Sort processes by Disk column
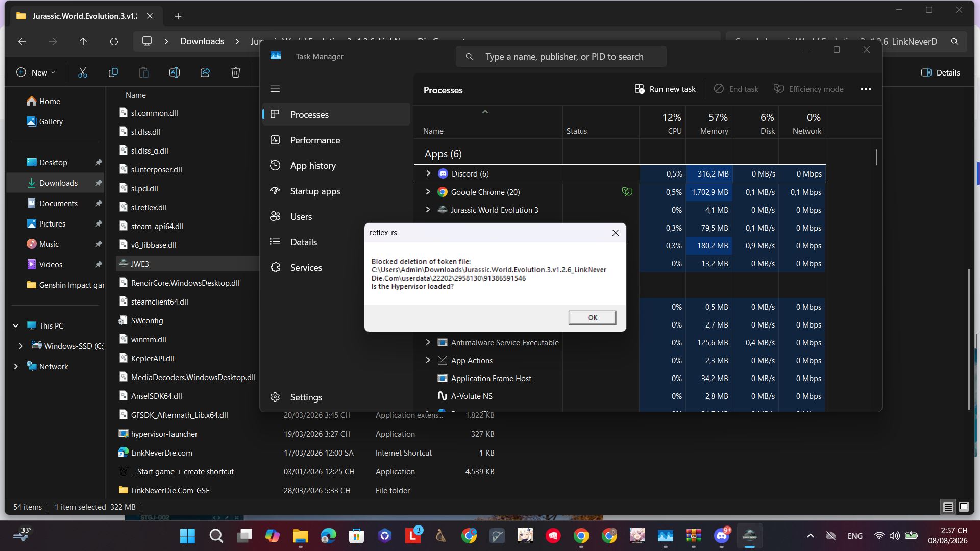The height and width of the screenshot is (551, 980). coord(755,123)
